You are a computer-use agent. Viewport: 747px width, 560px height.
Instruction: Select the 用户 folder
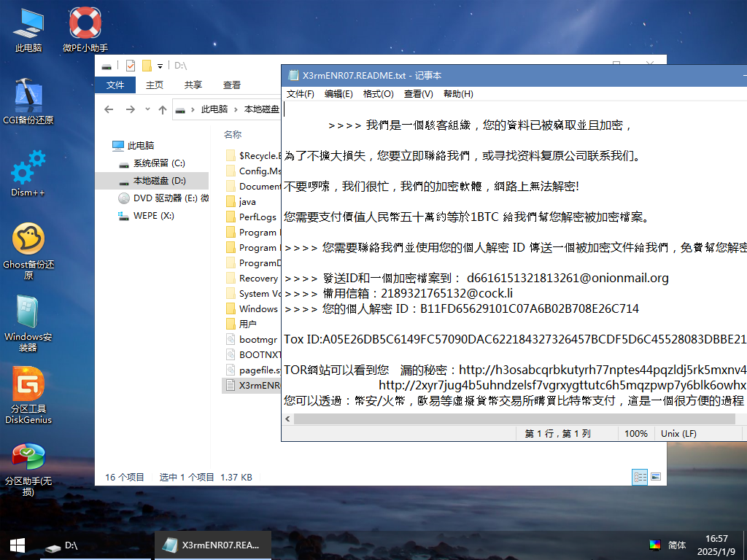click(241, 324)
